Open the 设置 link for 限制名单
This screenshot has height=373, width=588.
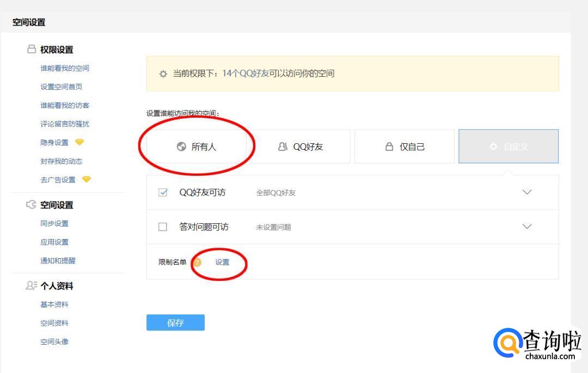click(222, 262)
